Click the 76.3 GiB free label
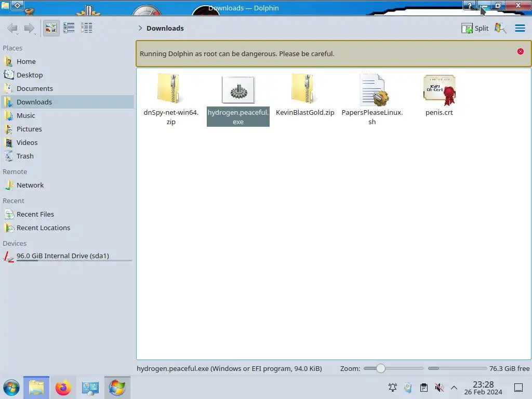The width and height of the screenshot is (532, 399). 509,368
